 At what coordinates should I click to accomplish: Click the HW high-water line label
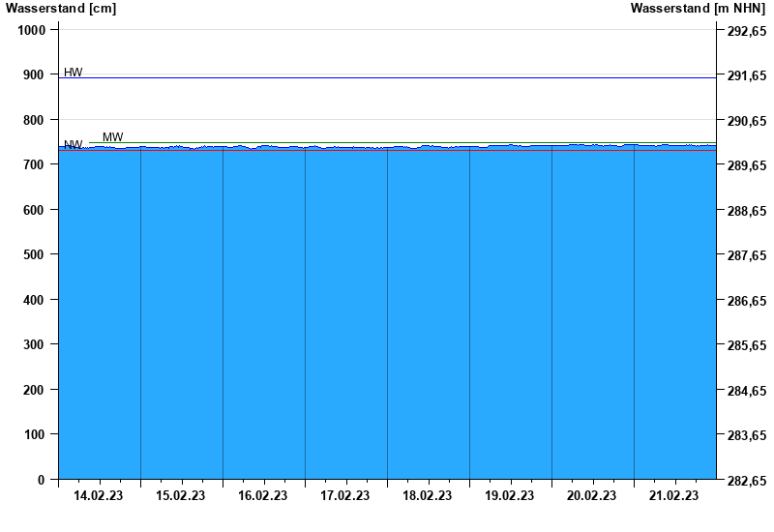point(74,73)
